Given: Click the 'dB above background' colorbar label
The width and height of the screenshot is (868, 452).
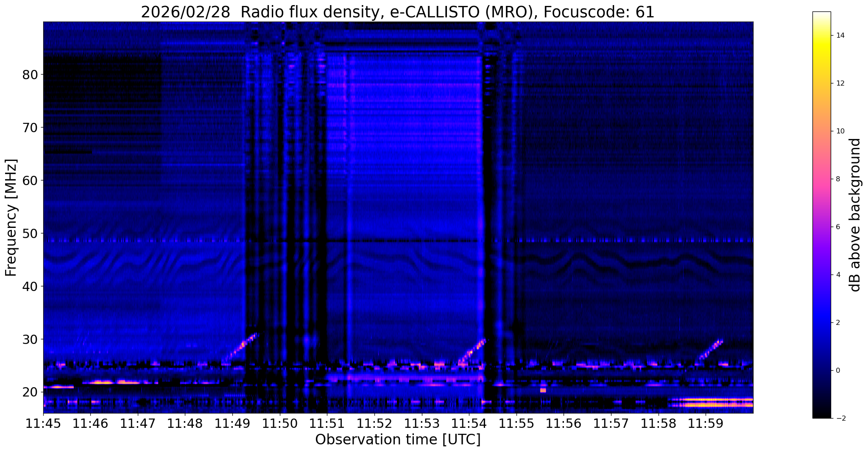Looking at the screenshot, I should point(855,215).
